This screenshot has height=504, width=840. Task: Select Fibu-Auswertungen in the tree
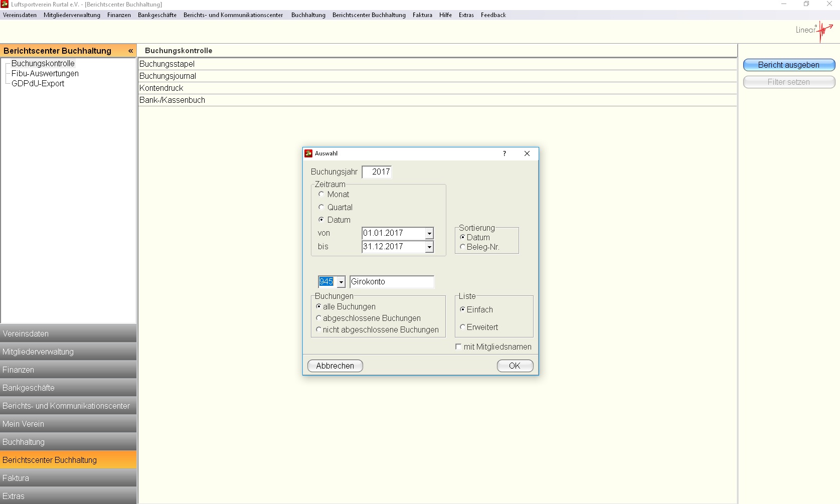coord(45,73)
